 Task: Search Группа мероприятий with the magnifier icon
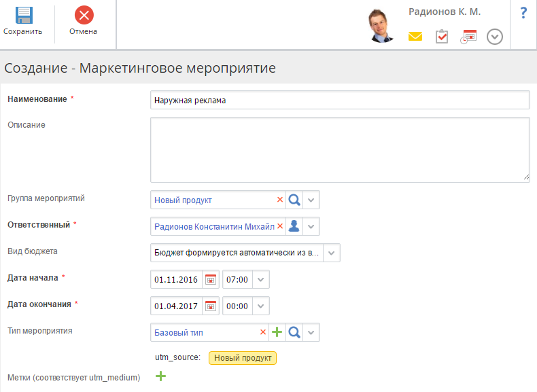(294, 200)
